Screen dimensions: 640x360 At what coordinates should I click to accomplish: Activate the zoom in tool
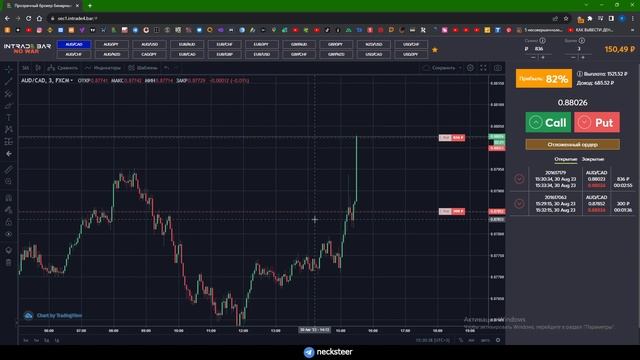9,181
